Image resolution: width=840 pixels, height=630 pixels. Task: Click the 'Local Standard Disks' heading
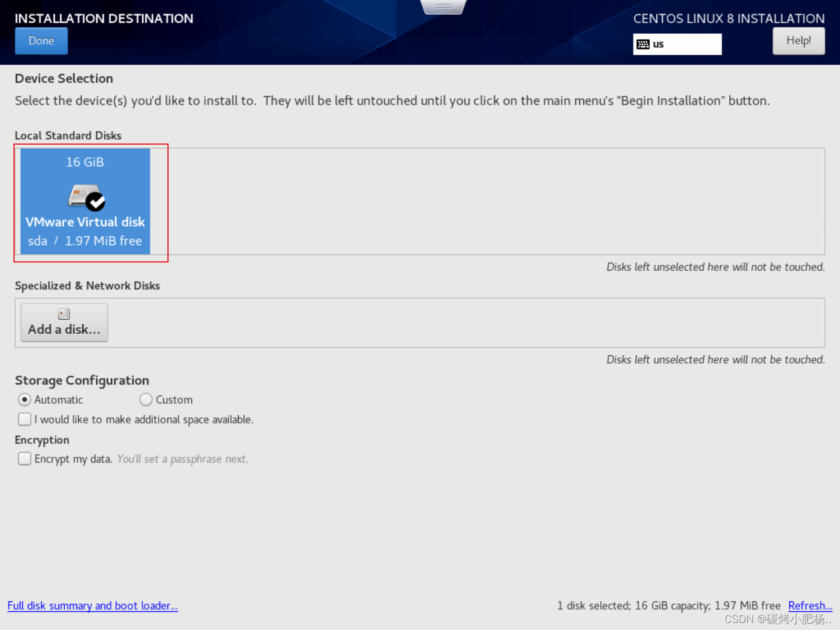click(x=68, y=135)
